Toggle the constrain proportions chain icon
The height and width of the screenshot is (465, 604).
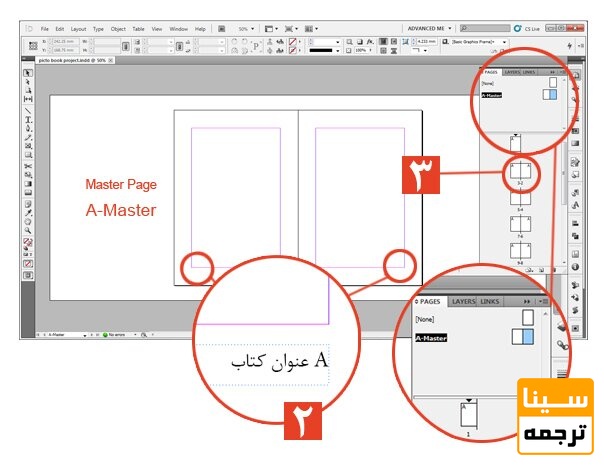click(x=126, y=46)
